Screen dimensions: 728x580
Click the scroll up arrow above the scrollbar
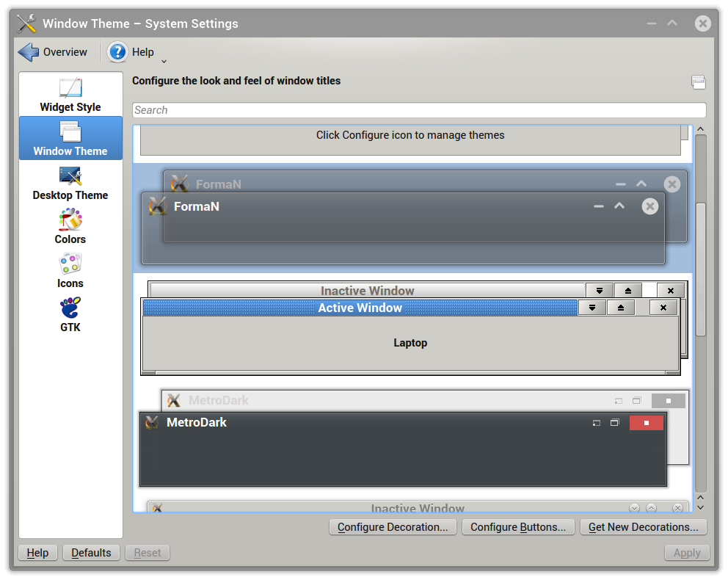[x=701, y=128]
